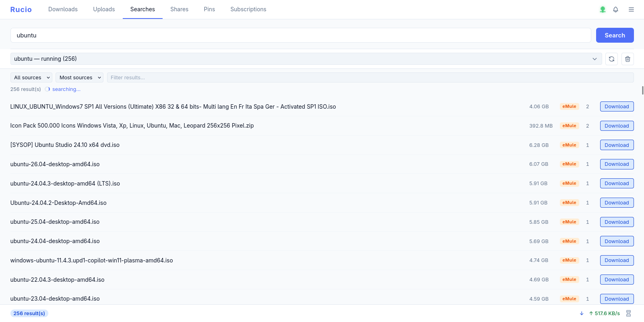Viewport: 644px width, 322px height.
Task: Focus the search box containing ubuntu
Action: (301, 35)
